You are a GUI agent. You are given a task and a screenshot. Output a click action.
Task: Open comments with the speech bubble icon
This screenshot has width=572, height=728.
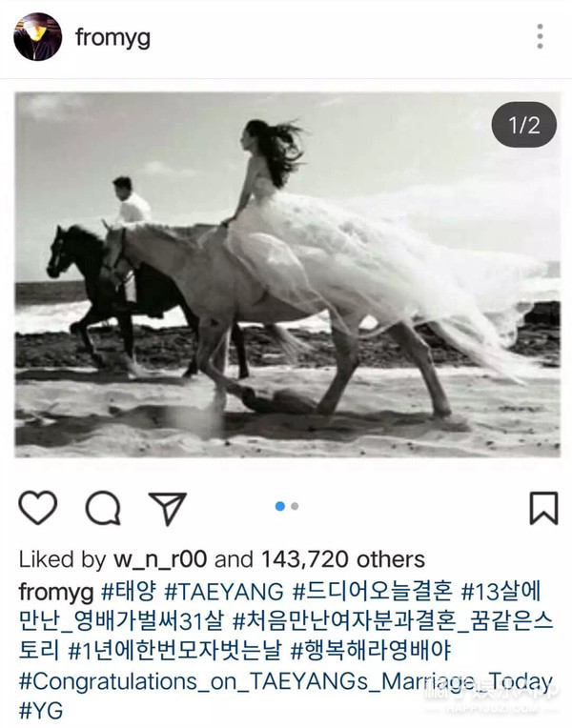click(x=103, y=508)
